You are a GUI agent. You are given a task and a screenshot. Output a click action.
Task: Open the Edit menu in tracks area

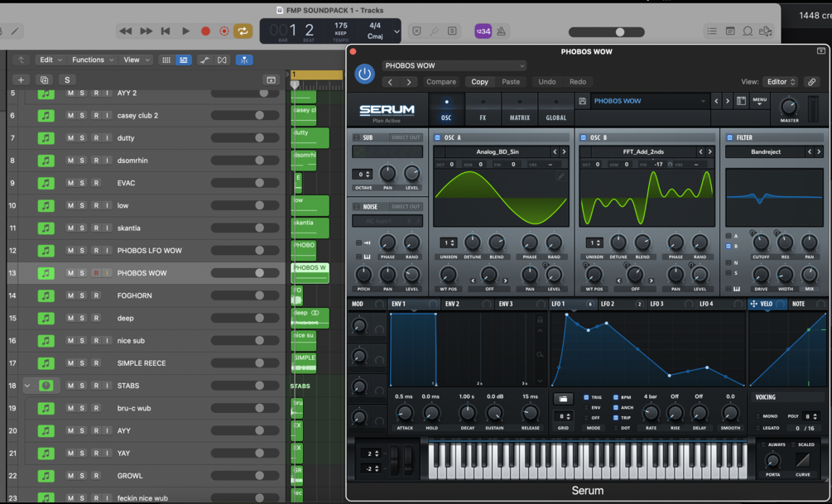tap(51, 60)
